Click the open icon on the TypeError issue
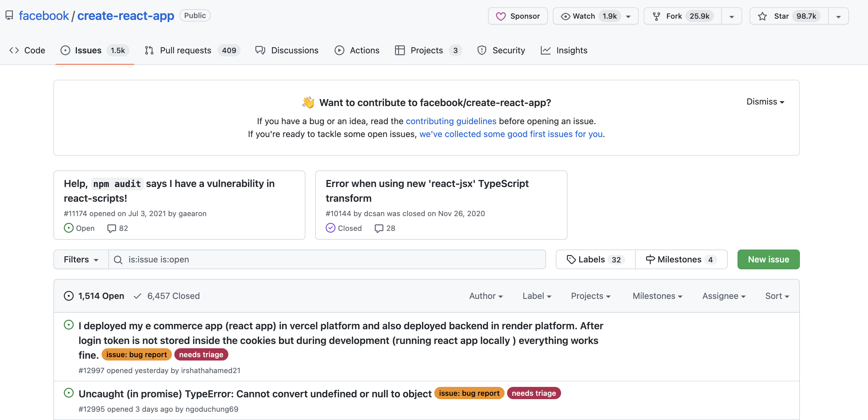Screen dimensions: 868x420 click(68, 393)
